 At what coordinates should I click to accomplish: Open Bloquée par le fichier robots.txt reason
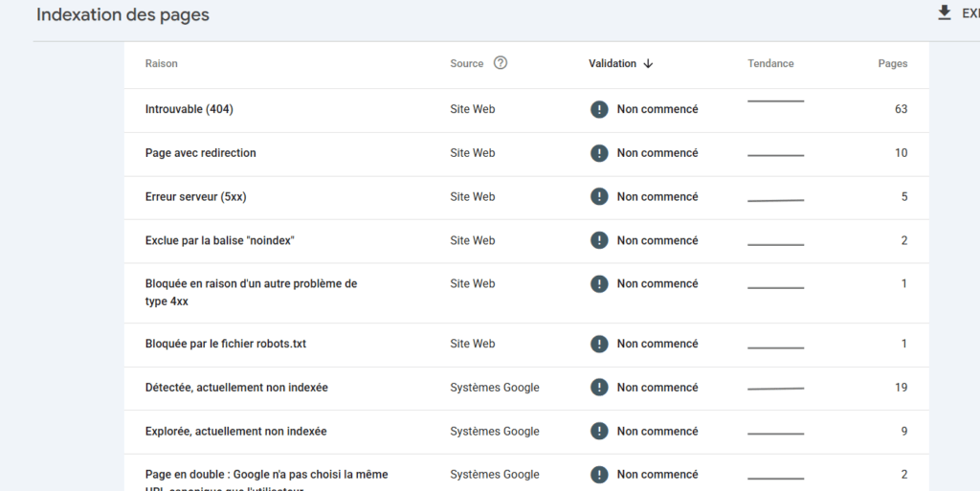226,344
